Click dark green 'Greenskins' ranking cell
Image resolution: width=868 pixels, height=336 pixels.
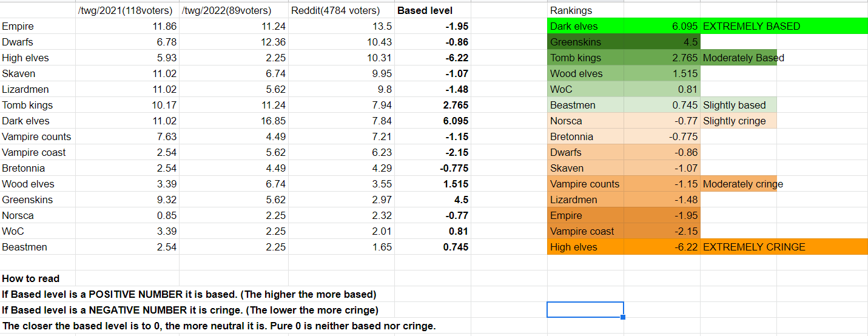coord(585,42)
